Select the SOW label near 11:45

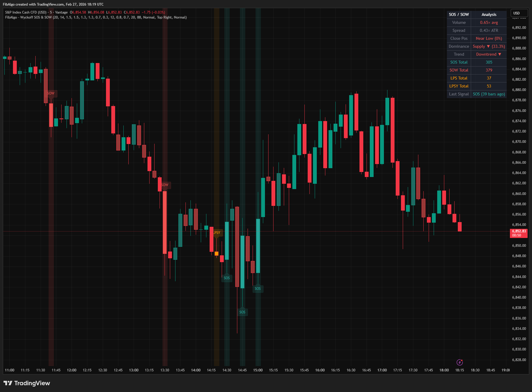point(51,93)
